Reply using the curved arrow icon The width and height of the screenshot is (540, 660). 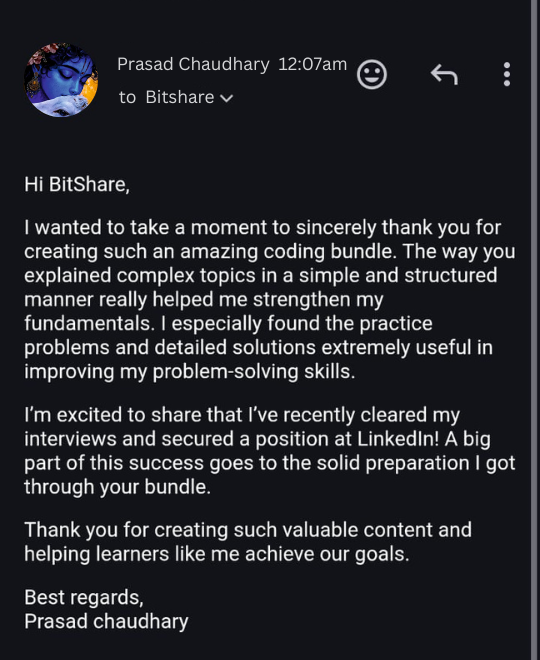click(444, 75)
